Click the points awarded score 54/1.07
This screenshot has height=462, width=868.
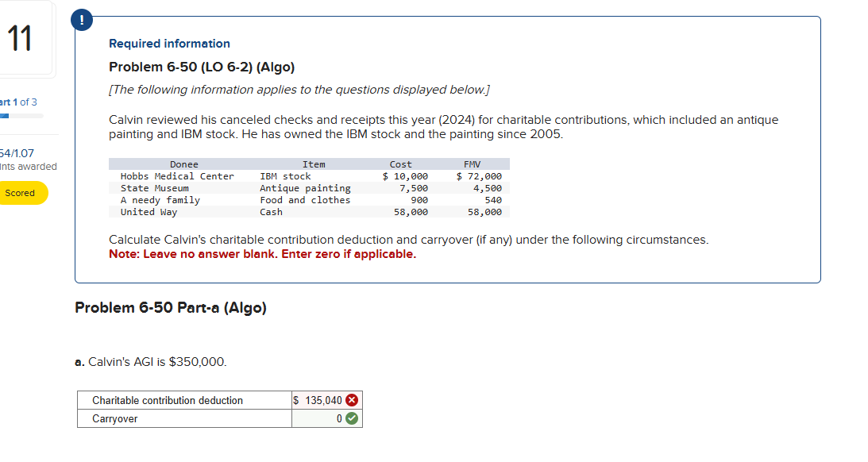[x=14, y=155]
